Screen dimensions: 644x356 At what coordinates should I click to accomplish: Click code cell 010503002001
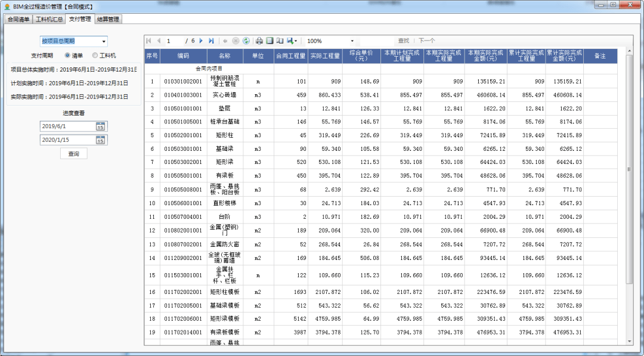pos(183,162)
